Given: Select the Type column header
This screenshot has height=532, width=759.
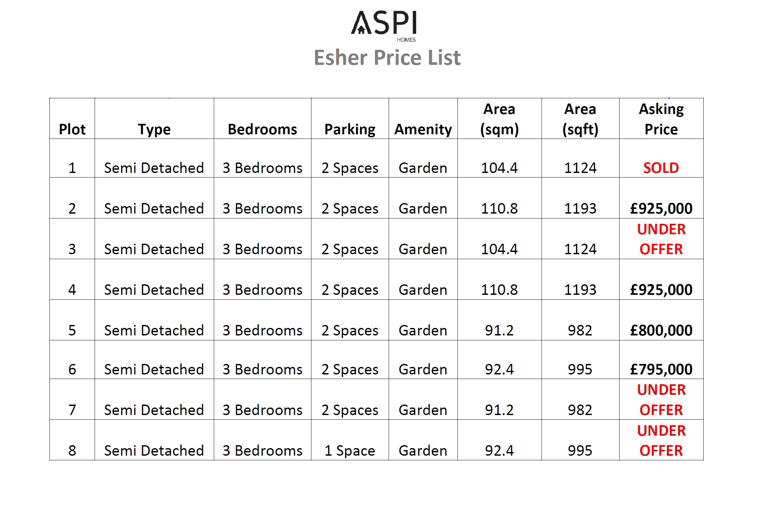Looking at the screenshot, I should tap(154, 129).
